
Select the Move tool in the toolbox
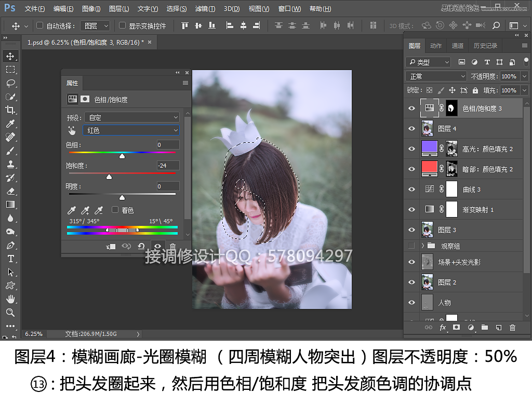click(x=10, y=56)
